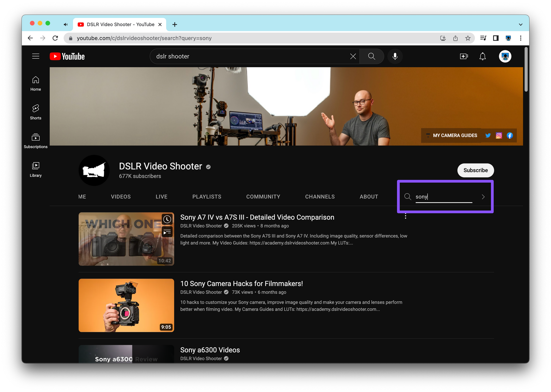Open the notifications bell
Viewport: 551px width, 392px height.
click(482, 56)
